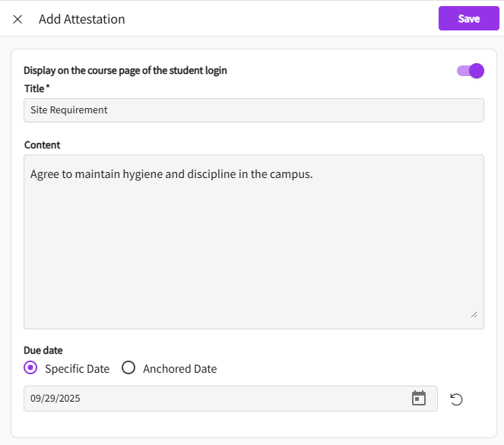Close the Add Attestation panel

pos(17,19)
